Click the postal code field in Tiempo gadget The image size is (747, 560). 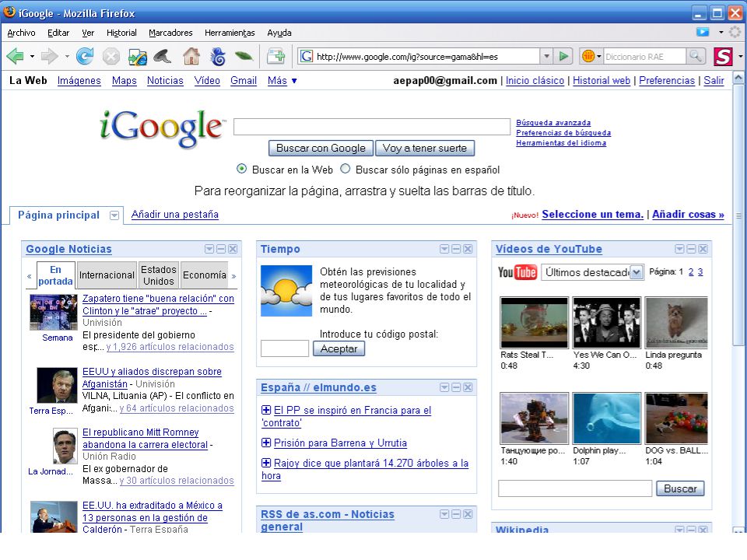[x=285, y=348]
